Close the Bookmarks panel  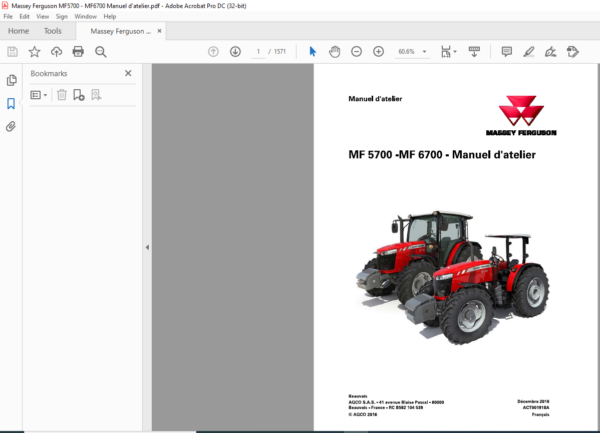(x=128, y=73)
